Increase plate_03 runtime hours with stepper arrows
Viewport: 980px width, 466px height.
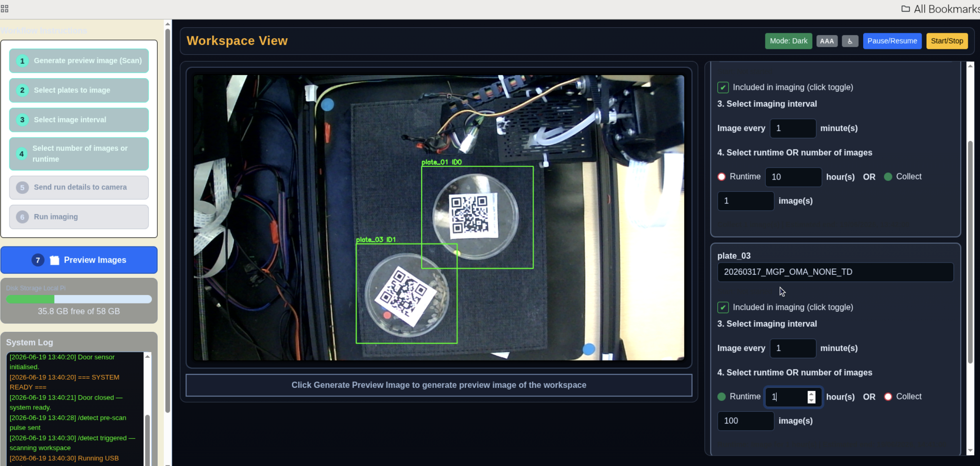click(811, 394)
